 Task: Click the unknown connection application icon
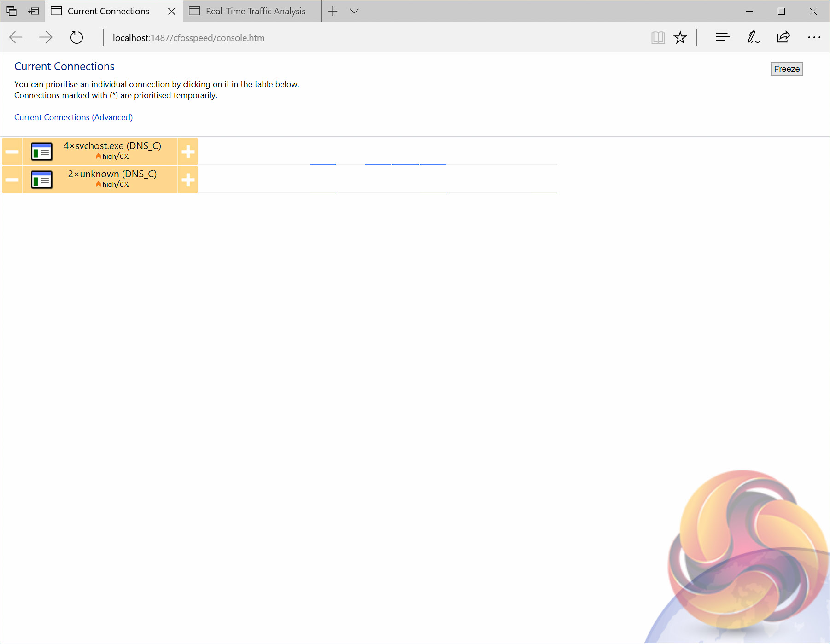(41, 180)
